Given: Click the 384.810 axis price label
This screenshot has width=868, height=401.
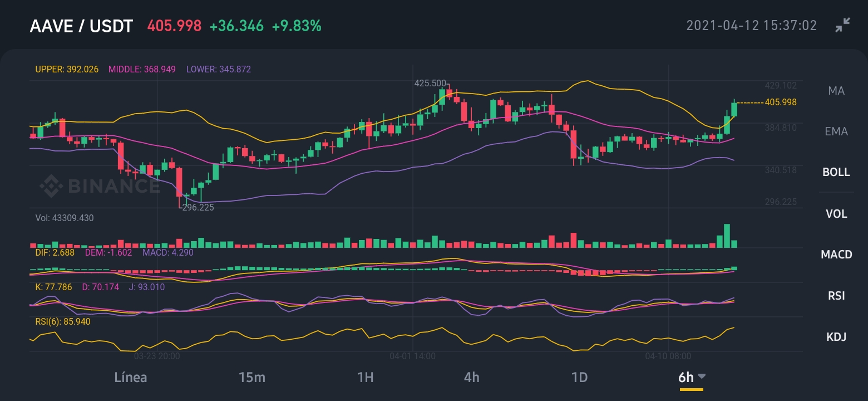Looking at the screenshot, I should 781,128.
